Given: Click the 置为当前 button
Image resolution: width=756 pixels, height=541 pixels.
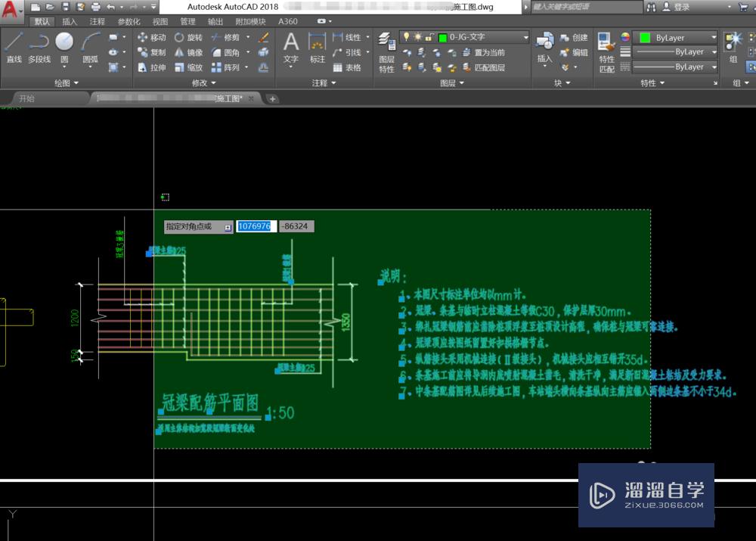Looking at the screenshot, I should pyautogui.click(x=488, y=52).
